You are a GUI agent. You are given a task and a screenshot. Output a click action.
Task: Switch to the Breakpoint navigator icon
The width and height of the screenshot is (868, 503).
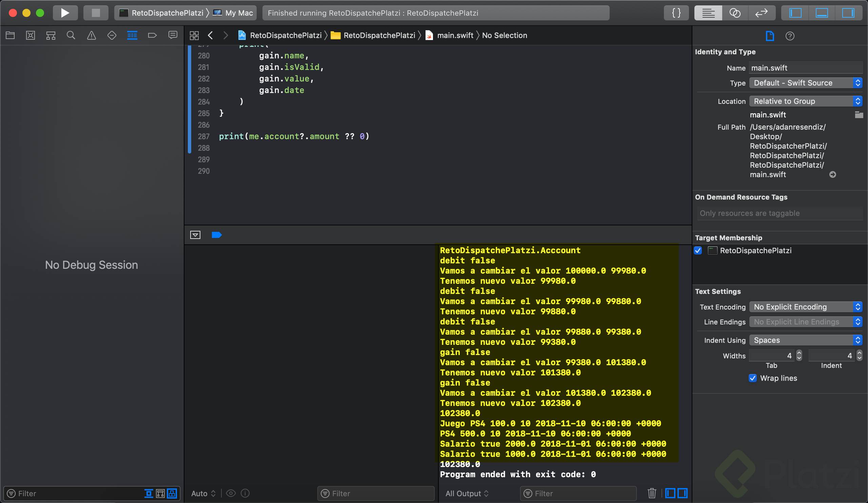[152, 35]
